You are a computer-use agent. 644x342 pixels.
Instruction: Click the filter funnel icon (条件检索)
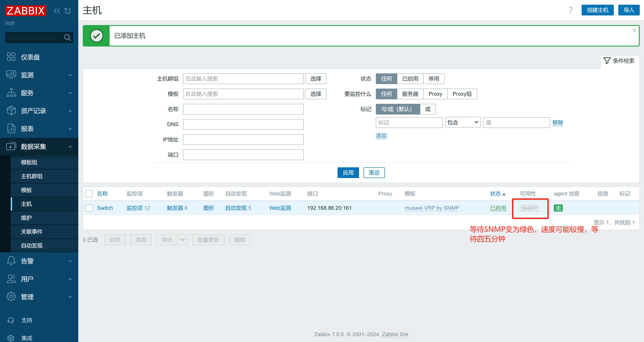[607, 60]
